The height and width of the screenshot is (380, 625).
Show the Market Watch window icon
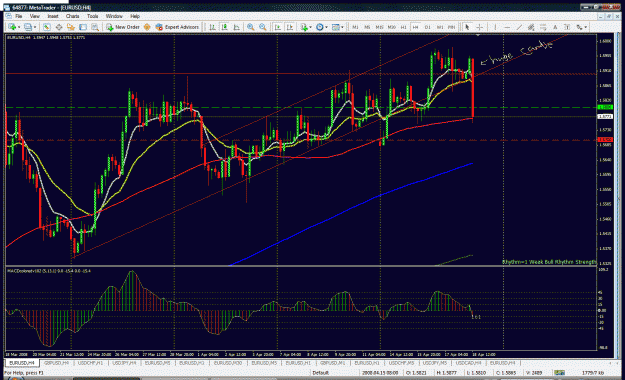(x=47, y=27)
